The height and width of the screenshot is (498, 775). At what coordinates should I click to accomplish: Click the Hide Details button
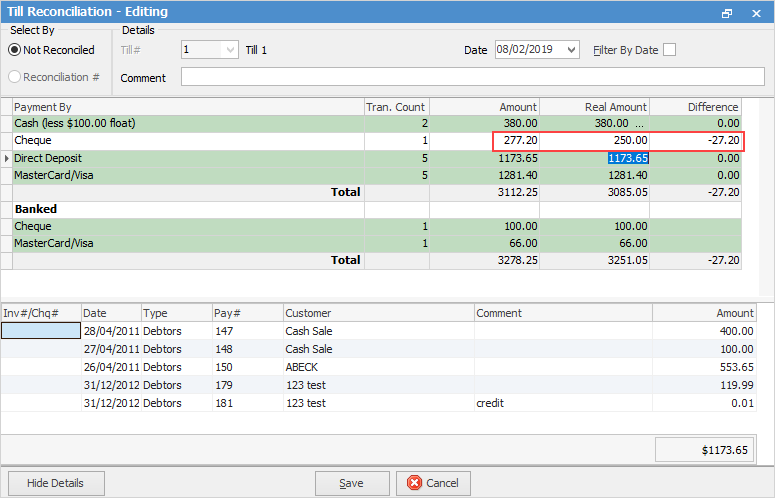(57, 483)
